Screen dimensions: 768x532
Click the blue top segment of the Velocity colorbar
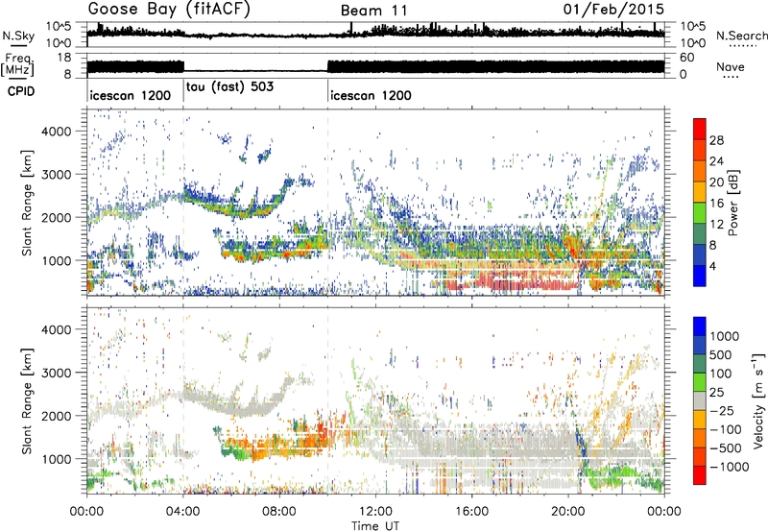click(x=700, y=326)
